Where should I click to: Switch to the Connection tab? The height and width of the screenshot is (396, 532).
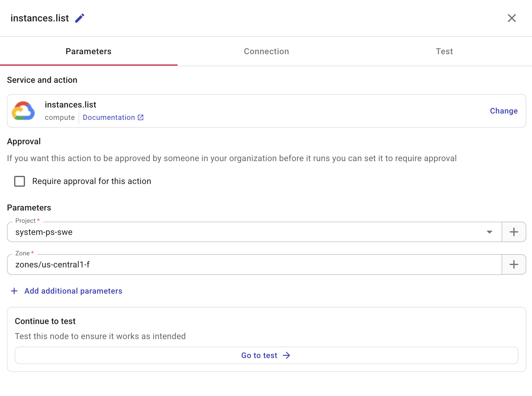click(x=266, y=51)
